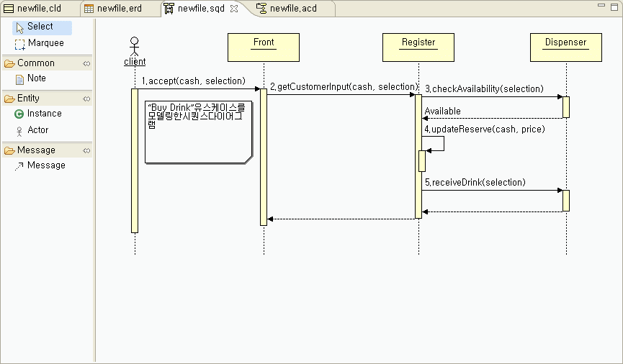
Task: Pick the Note tool in palette
Action: 36,78
